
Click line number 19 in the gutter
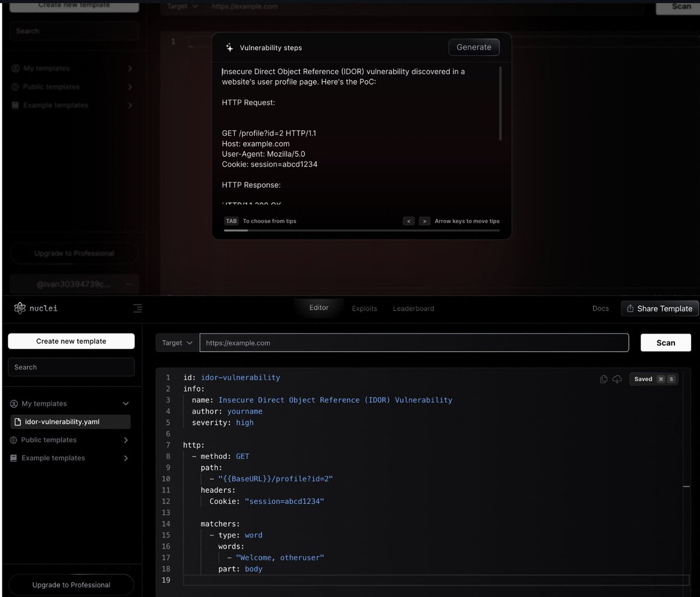click(166, 580)
